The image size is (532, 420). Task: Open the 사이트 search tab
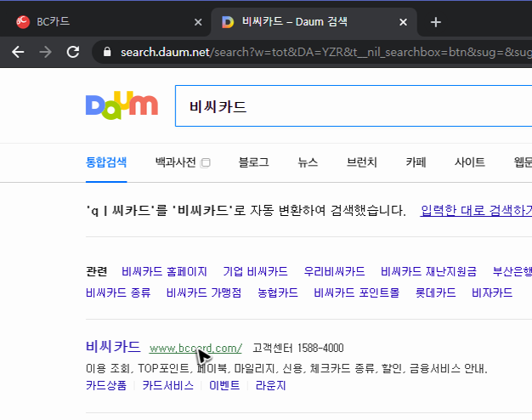click(x=470, y=162)
